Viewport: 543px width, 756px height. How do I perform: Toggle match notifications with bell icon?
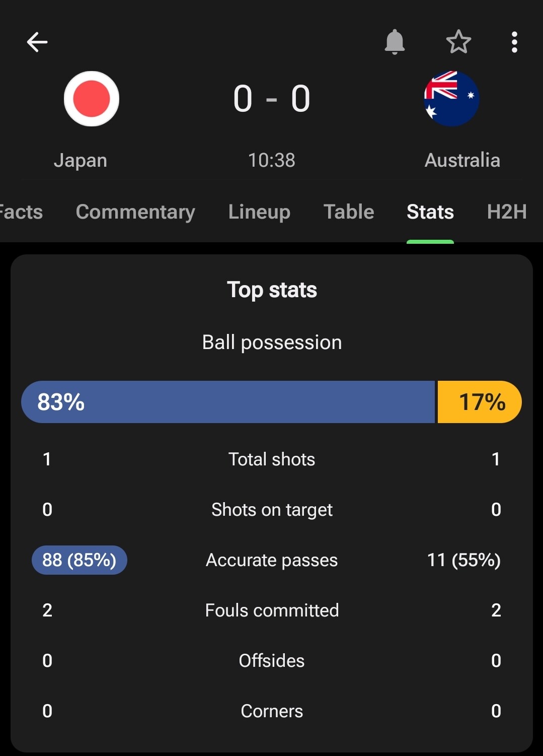pyautogui.click(x=395, y=42)
